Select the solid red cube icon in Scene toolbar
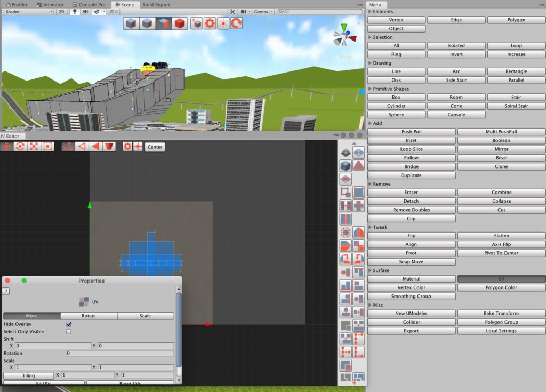 pos(180,23)
